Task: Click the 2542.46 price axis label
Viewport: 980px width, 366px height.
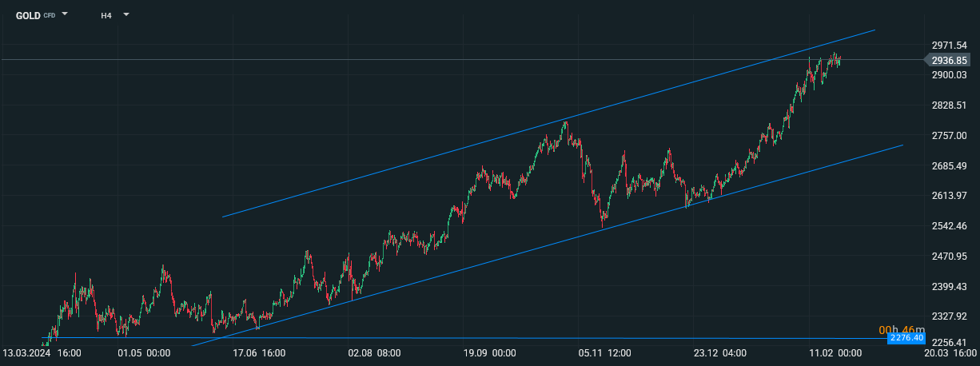Action: point(949,226)
